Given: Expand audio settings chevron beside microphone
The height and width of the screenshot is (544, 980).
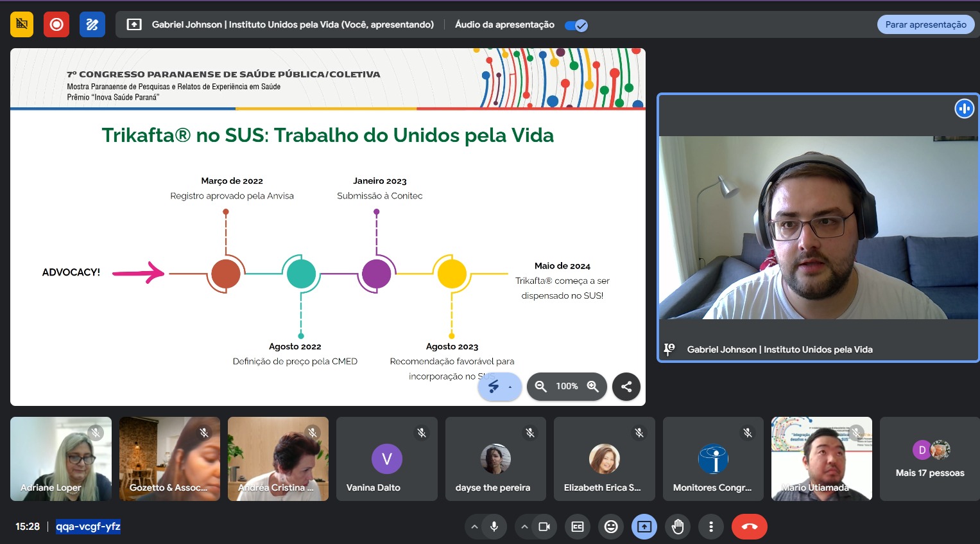Looking at the screenshot, I should (x=474, y=527).
